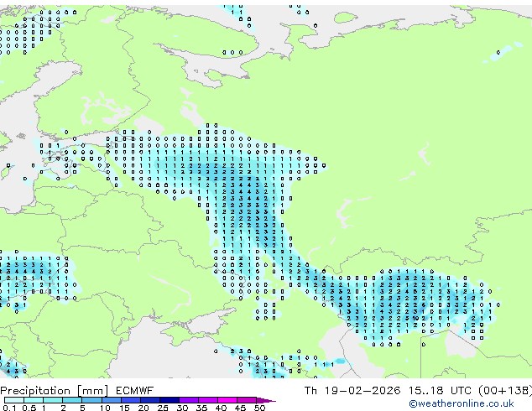Image resolution: width=532 pixels, height=411 pixels.
Task: Click the '25' legend scale label
Action: click(x=163, y=408)
